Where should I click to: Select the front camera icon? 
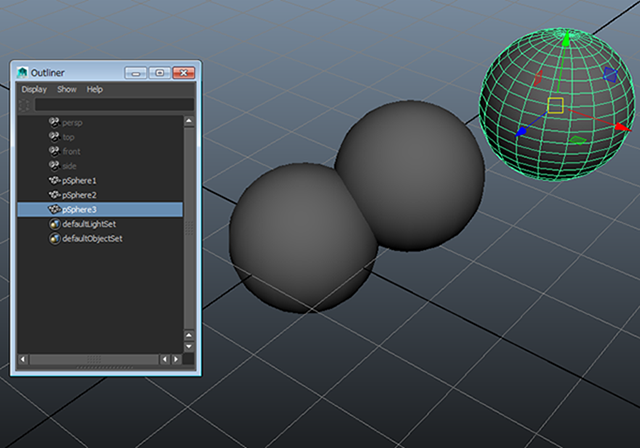54,151
